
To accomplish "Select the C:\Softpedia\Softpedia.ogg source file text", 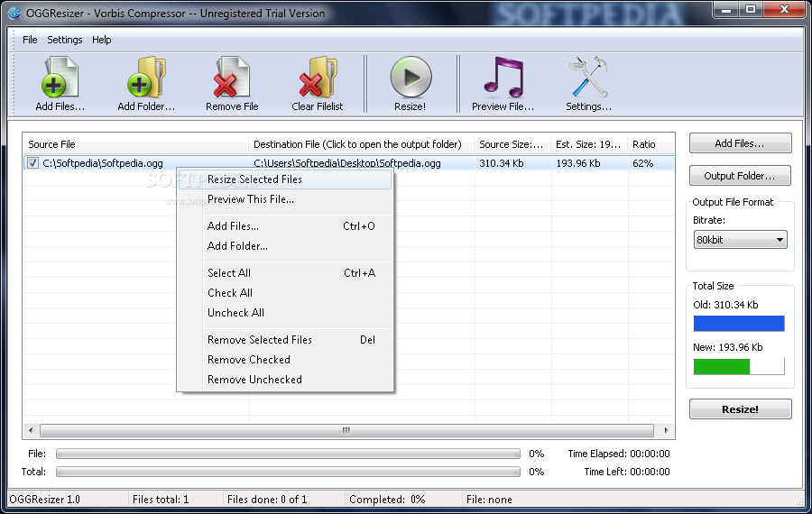I will (x=103, y=163).
